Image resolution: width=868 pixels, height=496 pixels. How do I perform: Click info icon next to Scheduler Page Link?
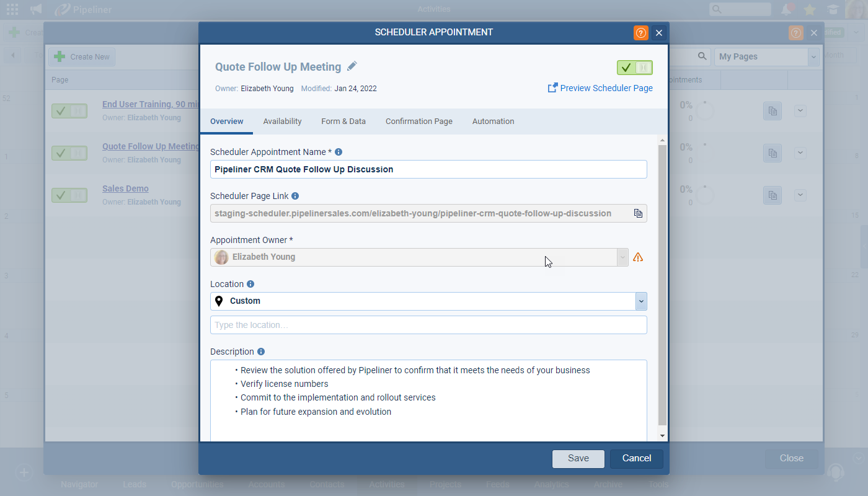pyautogui.click(x=295, y=196)
